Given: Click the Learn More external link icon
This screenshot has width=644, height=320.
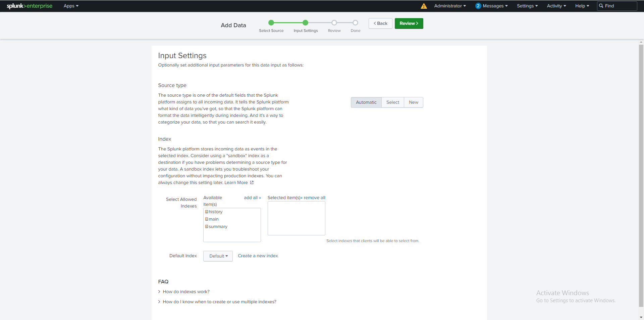Looking at the screenshot, I should [x=252, y=183].
